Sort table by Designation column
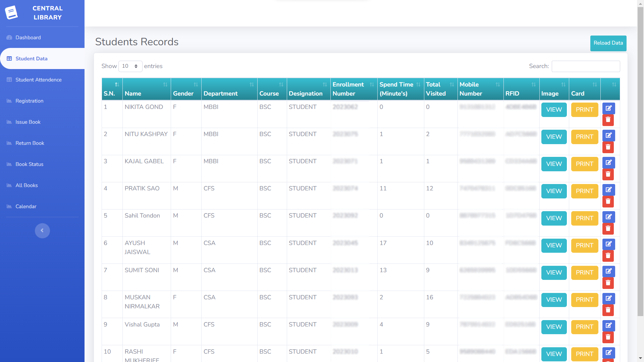 tap(308, 89)
